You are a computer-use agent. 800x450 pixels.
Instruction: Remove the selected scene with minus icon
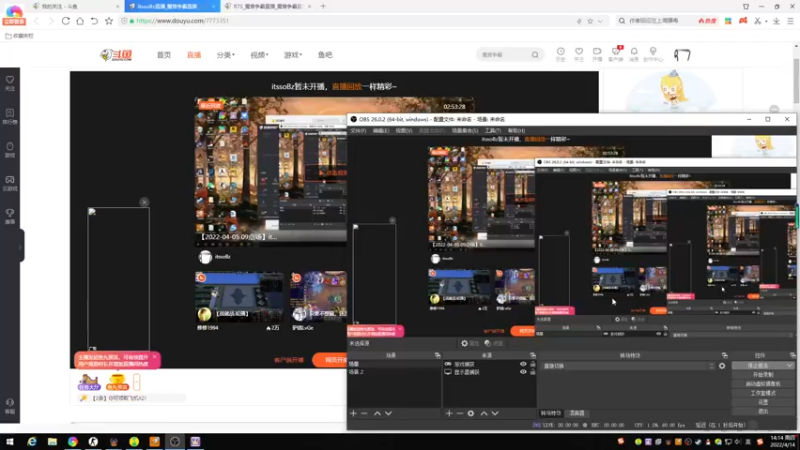364,413
